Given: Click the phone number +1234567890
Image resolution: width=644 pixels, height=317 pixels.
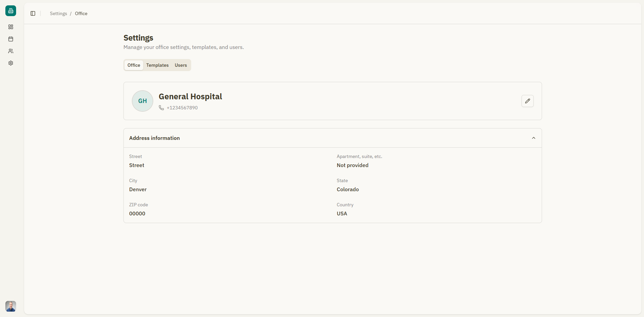Looking at the screenshot, I should (182, 108).
